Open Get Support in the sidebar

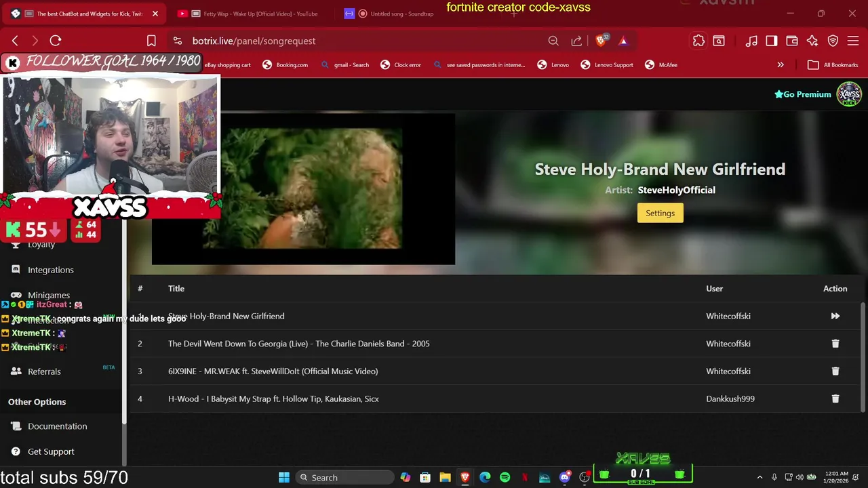[51, 451]
